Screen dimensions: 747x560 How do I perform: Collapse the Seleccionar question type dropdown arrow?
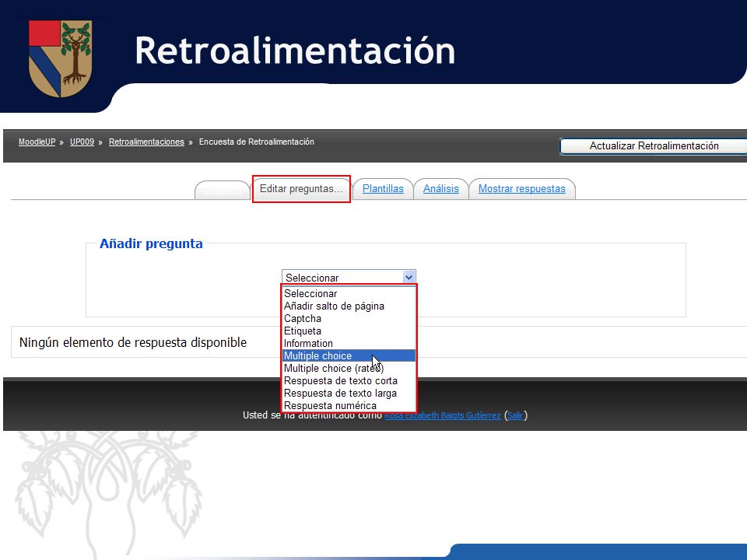[409, 277]
